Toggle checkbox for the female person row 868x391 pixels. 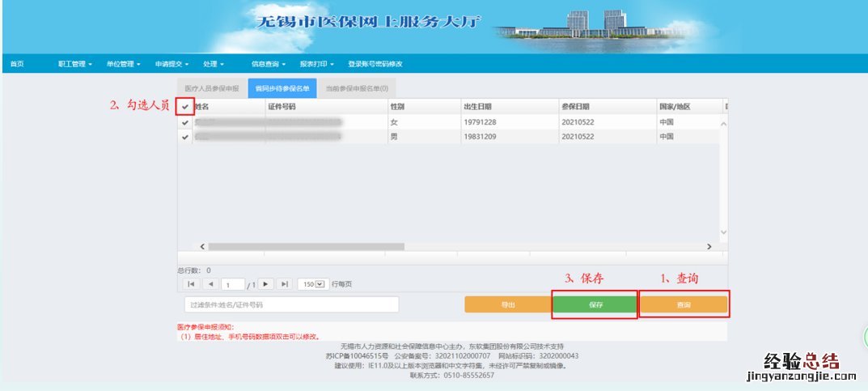(x=185, y=122)
